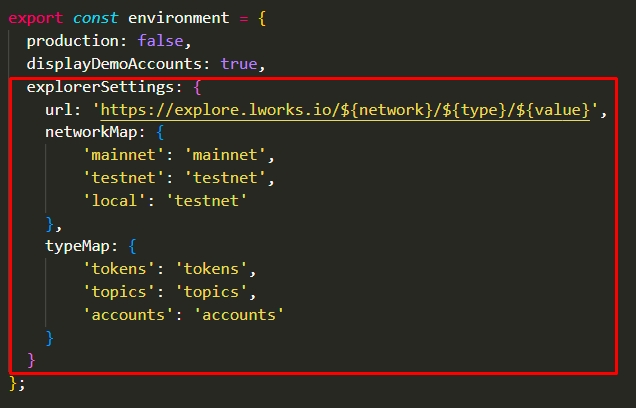Image resolution: width=636 pixels, height=408 pixels.
Task: Click the "export" keyword
Action: 36,17
